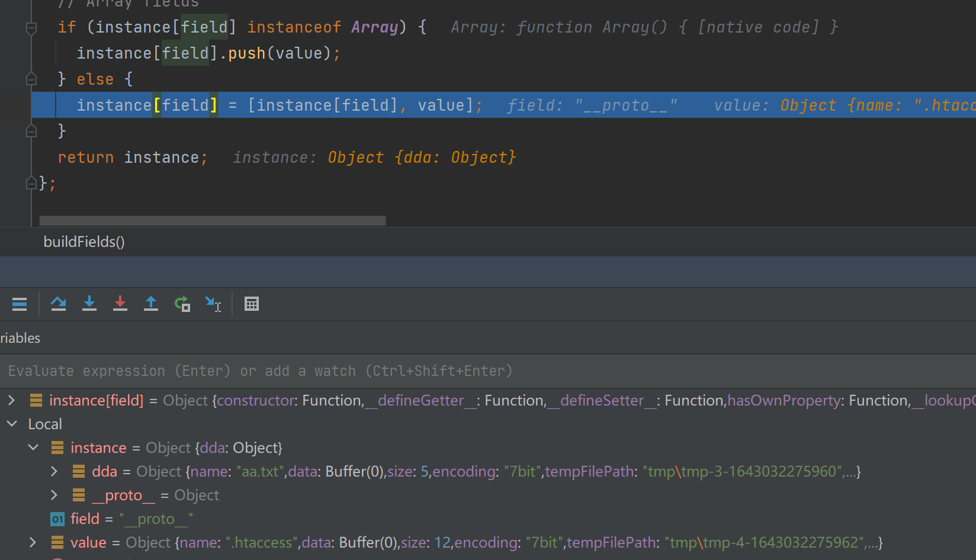The width and height of the screenshot is (976, 560).
Task: Click the buildFields() breadcrumb
Action: [84, 242]
